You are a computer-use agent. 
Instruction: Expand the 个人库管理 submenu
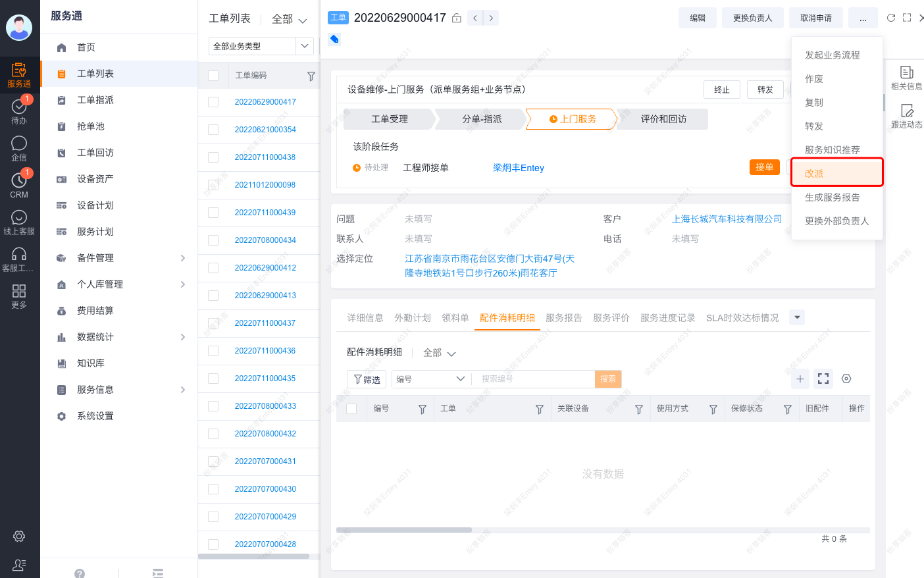click(183, 284)
